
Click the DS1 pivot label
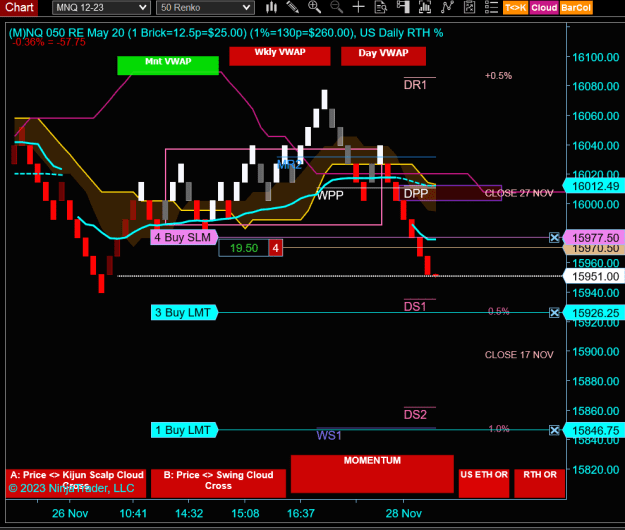[x=415, y=306]
